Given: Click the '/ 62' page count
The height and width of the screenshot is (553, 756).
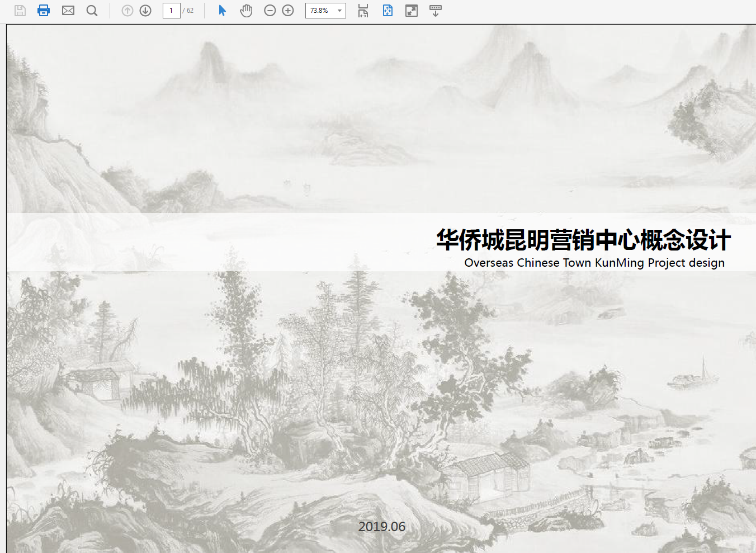Looking at the screenshot, I should point(188,11).
